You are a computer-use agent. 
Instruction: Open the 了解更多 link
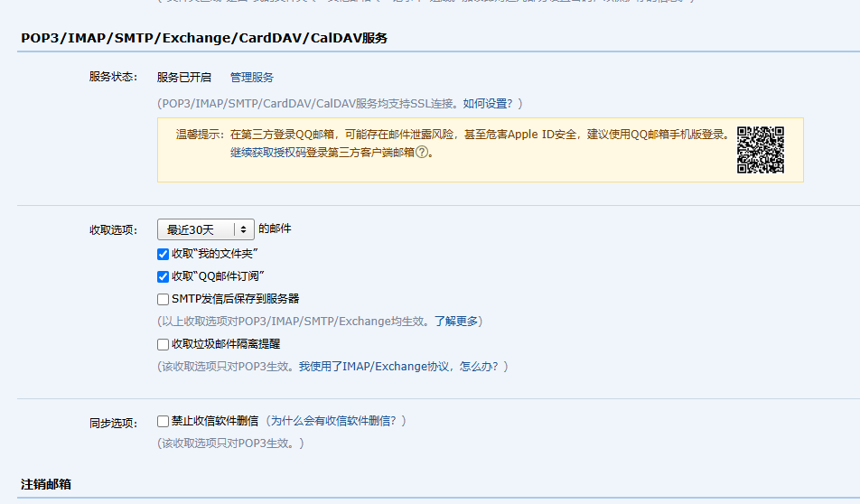click(456, 322)
